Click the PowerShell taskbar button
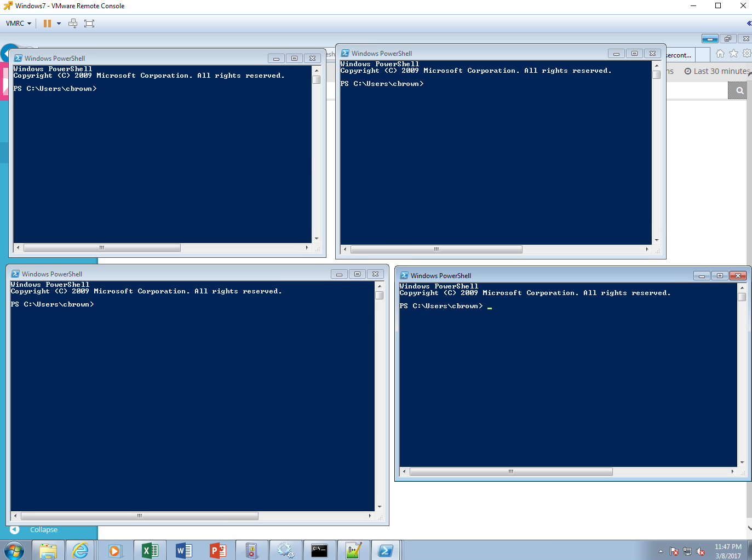Image resolution: width=752 pixels, height=560 pixels. tap(386, 551)
